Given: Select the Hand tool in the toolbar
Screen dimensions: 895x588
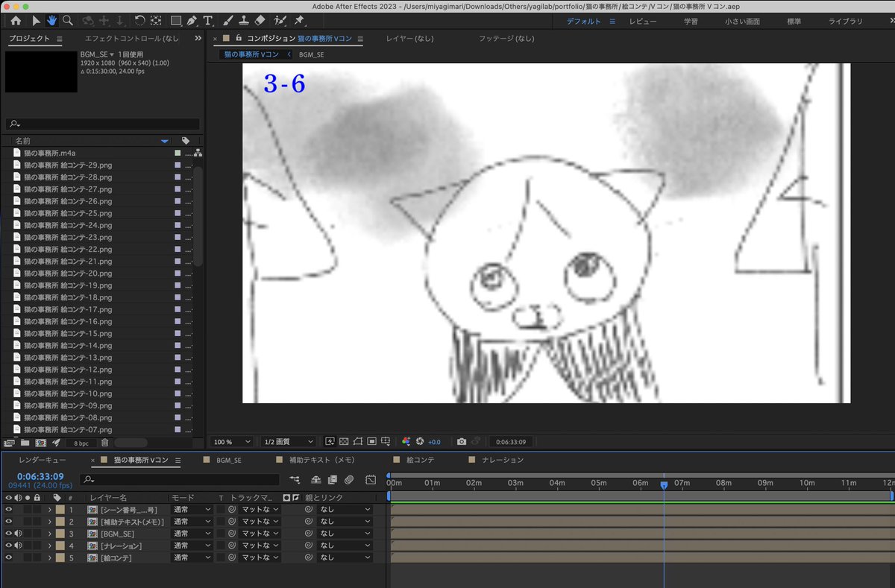Looking at the screenshot, I should coord(51,20).
